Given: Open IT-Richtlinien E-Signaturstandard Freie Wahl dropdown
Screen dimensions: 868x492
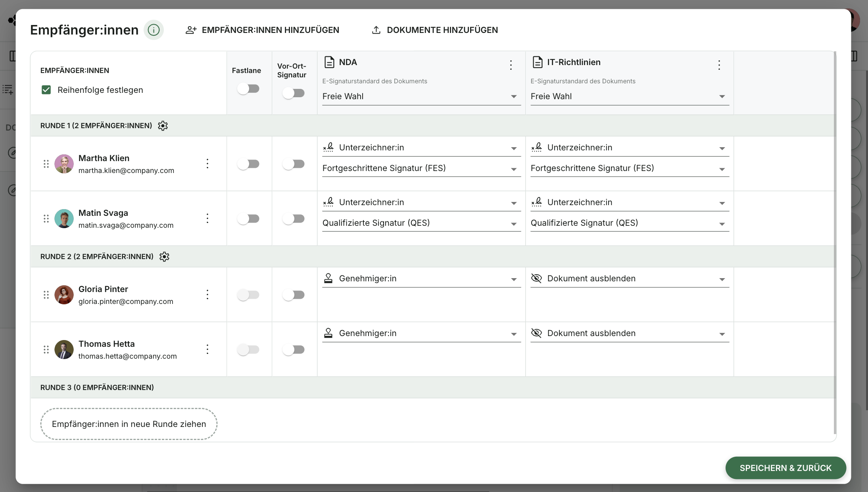Looking at the screenshot, I should pyautogui.click(x=630, y=96).
